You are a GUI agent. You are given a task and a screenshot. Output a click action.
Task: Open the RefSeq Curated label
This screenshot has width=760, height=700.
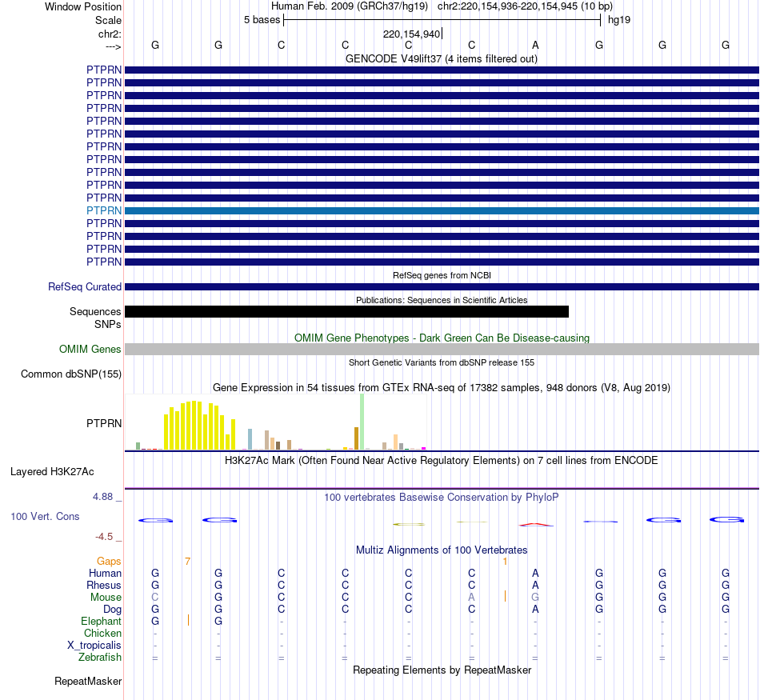[85, 287]
